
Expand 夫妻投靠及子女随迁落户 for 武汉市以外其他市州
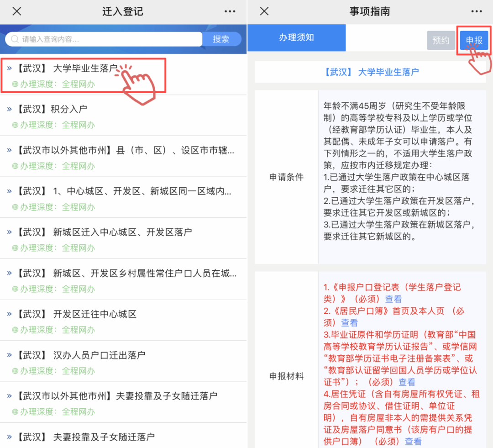(x=9, y=396)
